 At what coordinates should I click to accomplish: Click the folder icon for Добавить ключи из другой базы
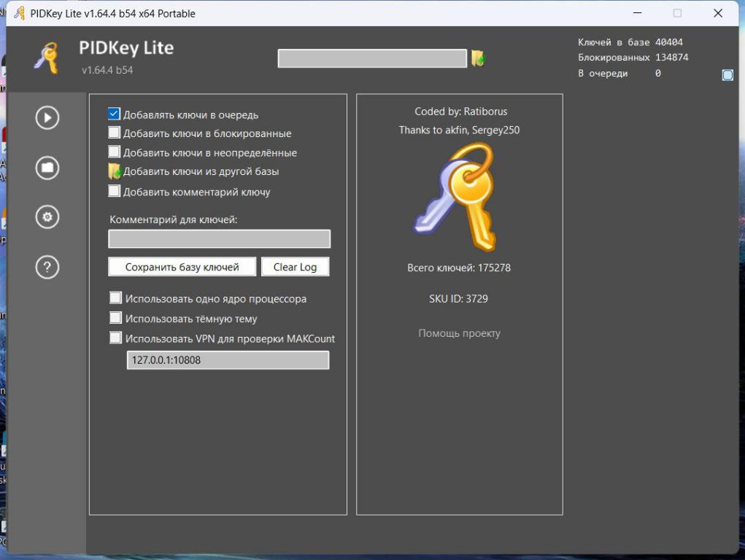(x=115, y=172)
